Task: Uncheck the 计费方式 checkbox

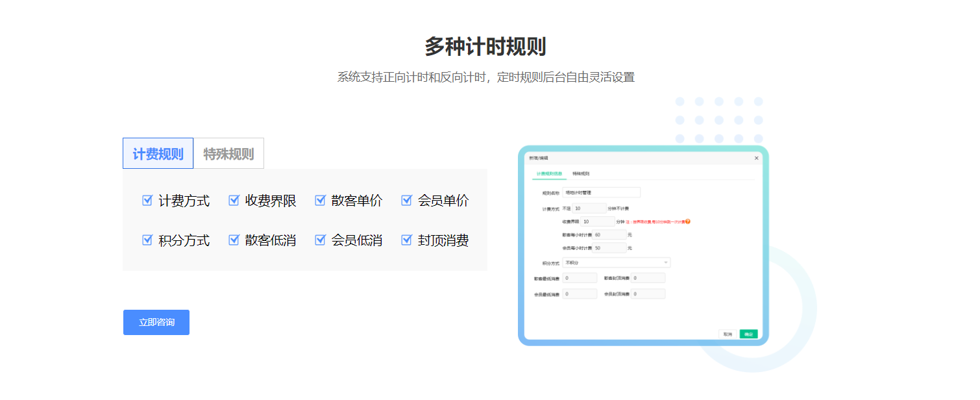Action: [x=147, y=201]
